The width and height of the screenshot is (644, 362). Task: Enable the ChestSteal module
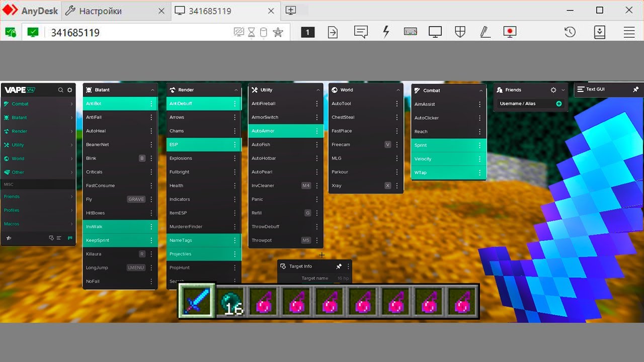[366, 117]
